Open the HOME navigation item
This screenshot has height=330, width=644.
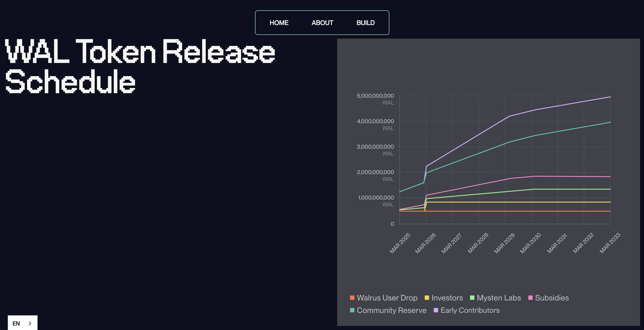click(279, 23)
